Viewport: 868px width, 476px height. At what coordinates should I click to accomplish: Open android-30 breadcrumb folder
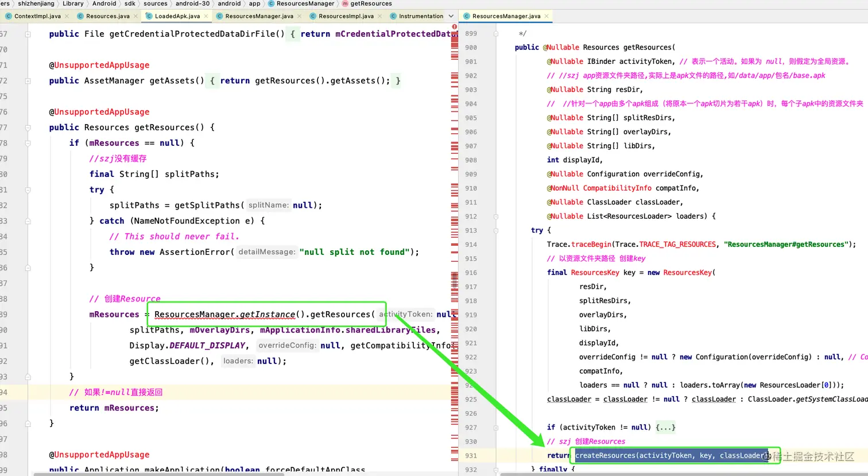[x=193, y=3]
